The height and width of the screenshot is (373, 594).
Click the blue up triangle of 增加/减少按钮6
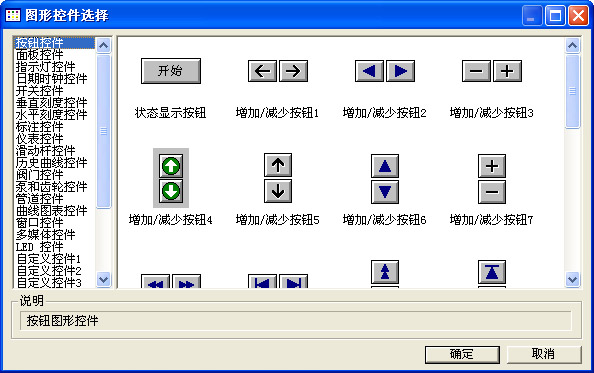pos(385,166)
